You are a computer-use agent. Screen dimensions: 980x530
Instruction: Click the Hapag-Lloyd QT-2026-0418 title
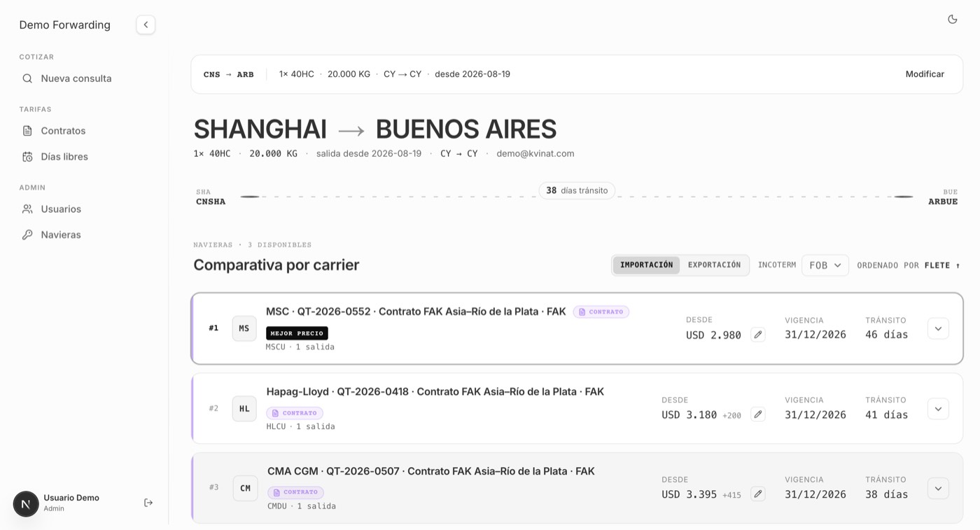click(x=435, y=391)
